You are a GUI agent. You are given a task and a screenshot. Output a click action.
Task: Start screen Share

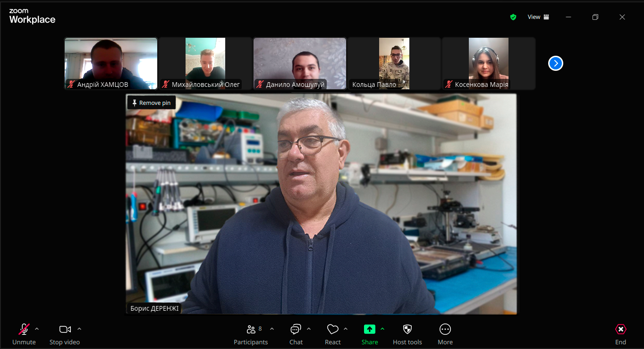point(370,334)
